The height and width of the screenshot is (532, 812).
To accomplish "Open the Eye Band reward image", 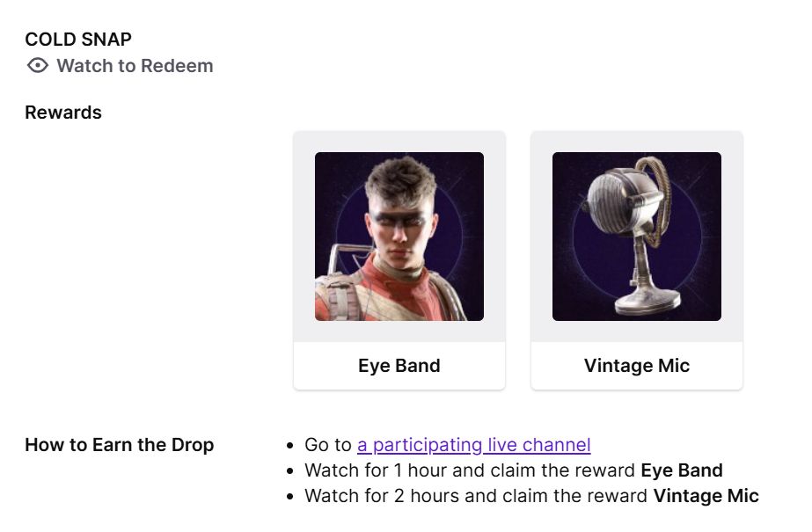I will [x=399, y=237].
